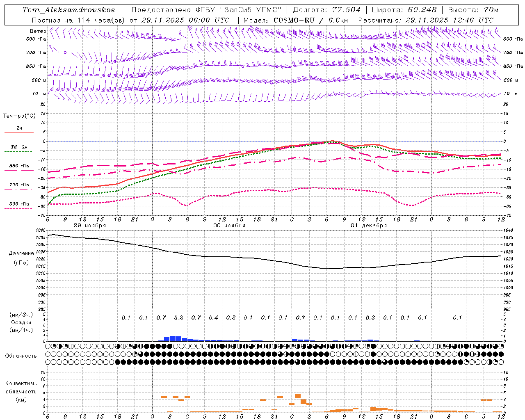Click the Осадки precipitation label
The height and width of the screenshot is (420, 525).
point(21,322)
